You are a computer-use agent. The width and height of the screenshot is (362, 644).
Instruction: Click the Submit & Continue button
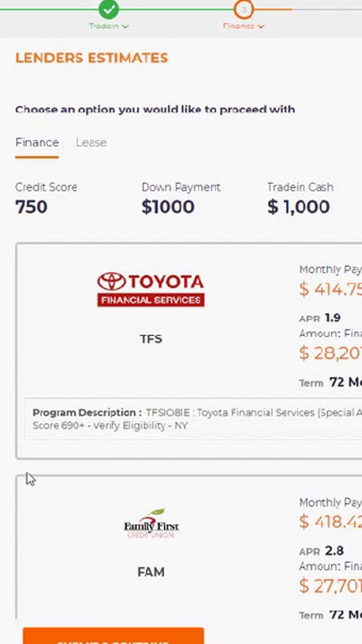(x=113, y=636)
